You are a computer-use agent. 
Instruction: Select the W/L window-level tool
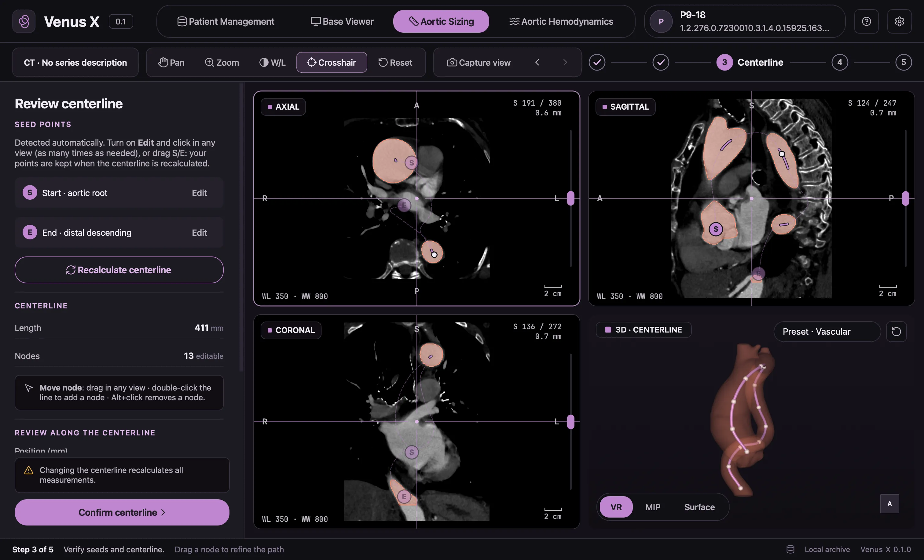point(273,62)
